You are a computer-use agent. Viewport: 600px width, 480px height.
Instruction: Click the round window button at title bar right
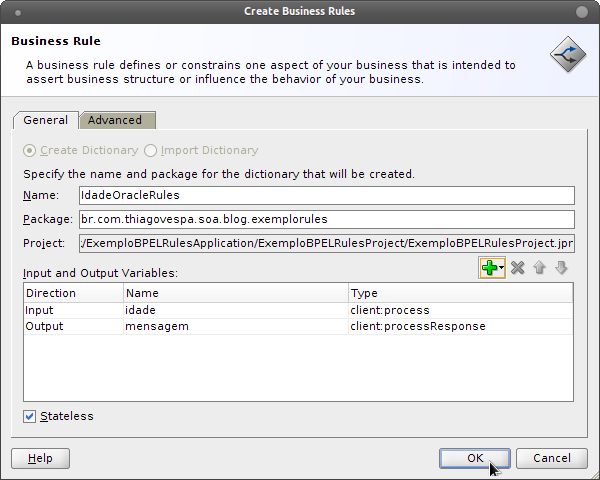pyautogui.click(x=582, y=12)
